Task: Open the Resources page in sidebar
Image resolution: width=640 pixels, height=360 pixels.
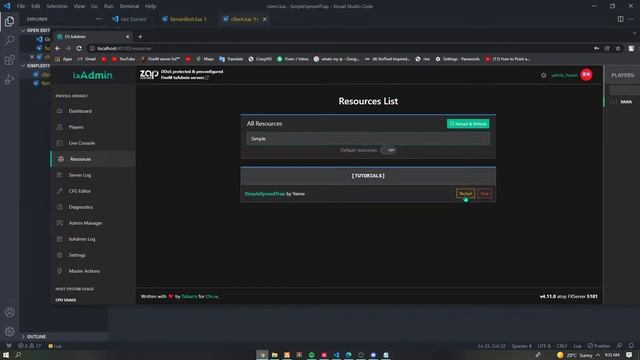Action: [93, 159]
